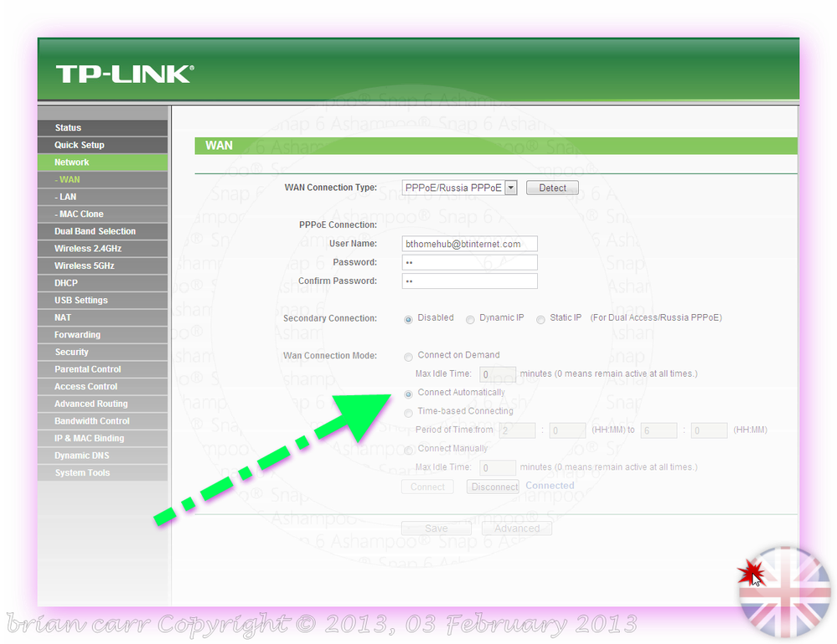Select Connect on Demand mode
Image resolution: width=837 pixels, height=644 pixels.
pos(408,357)
